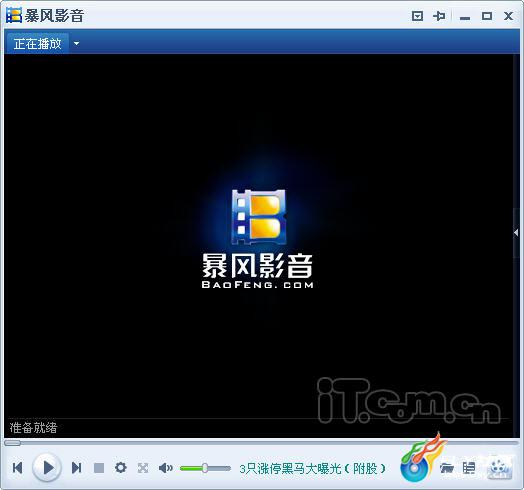Open the title bar main menu dropdown icon
This screenshot has height=490, width=524.
[417, 16]
